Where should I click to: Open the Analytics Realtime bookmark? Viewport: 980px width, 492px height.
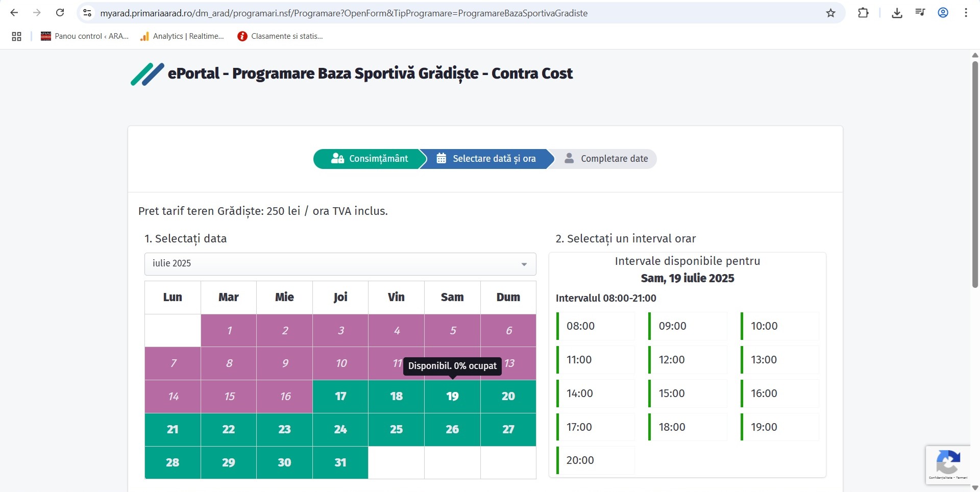[x=182, y=36]
